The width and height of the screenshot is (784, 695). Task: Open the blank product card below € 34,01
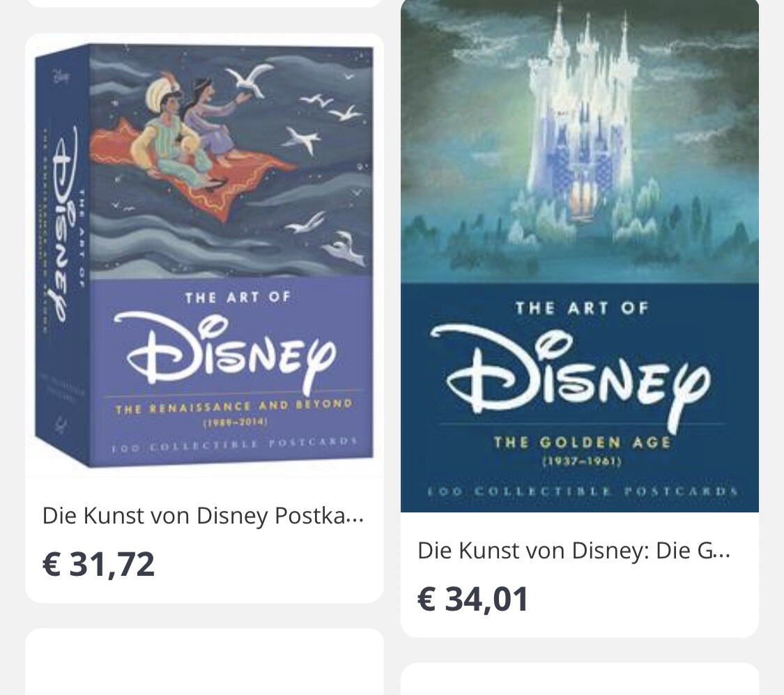(579, 678)
